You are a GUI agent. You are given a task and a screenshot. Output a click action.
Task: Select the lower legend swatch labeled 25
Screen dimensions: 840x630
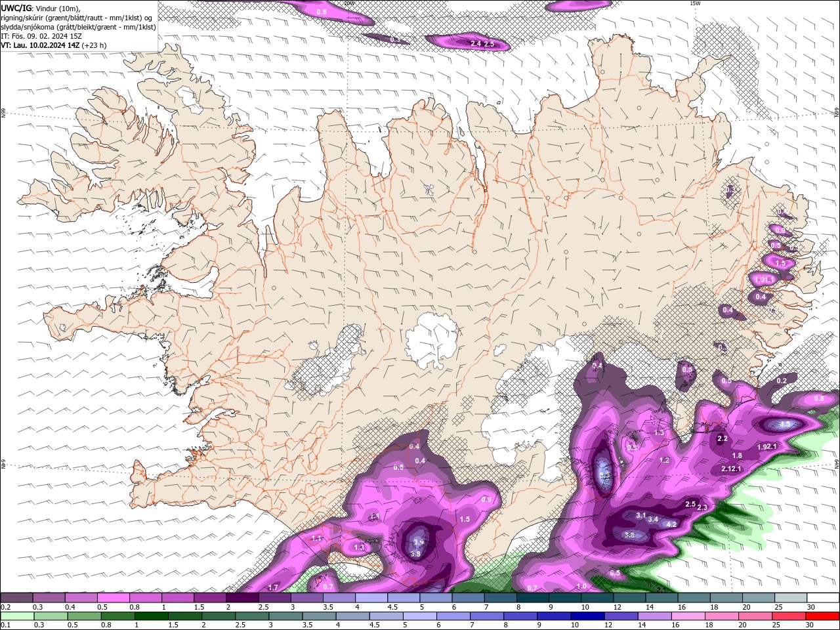(x=789, y=616)
